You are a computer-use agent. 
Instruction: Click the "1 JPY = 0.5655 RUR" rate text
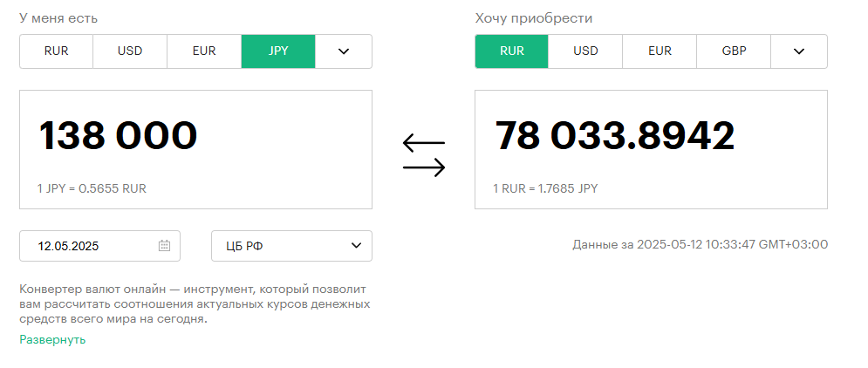click(x=92, y=188)
